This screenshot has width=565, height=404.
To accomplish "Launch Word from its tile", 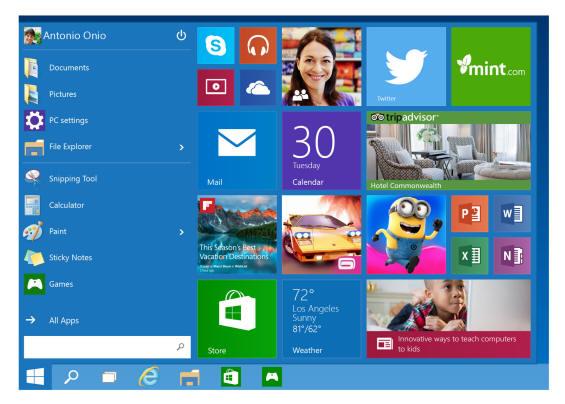I will click(512, 214).
